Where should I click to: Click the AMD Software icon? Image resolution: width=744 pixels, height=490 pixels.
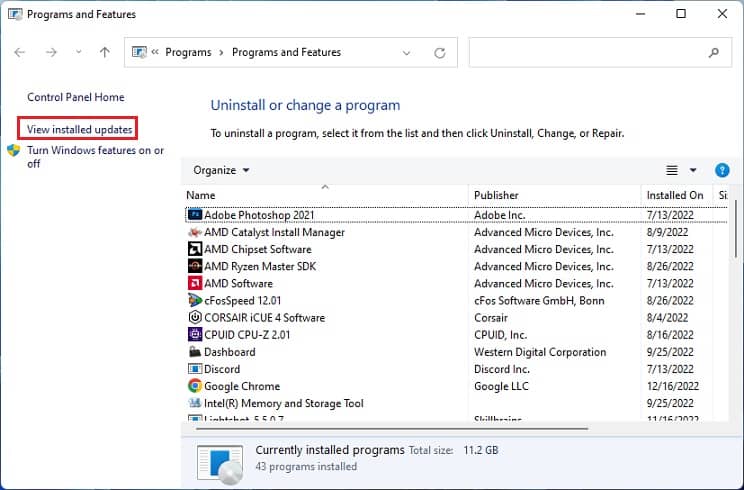coord(195,284)
